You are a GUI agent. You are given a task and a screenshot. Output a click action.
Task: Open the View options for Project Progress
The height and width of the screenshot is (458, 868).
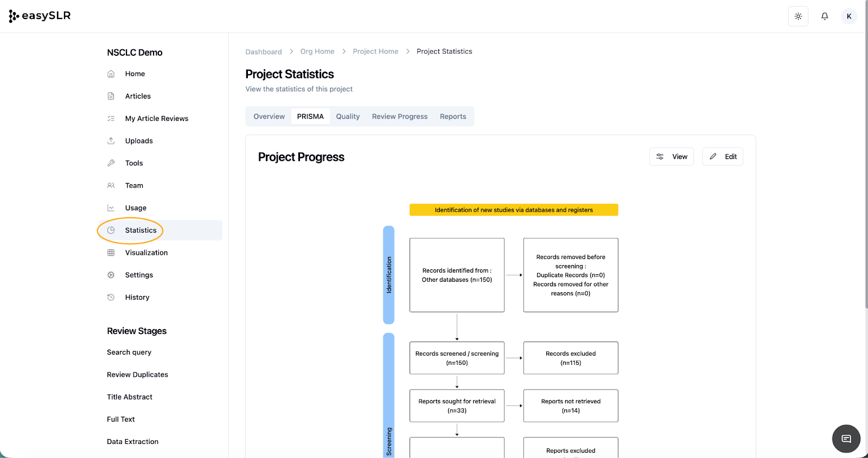672,157
